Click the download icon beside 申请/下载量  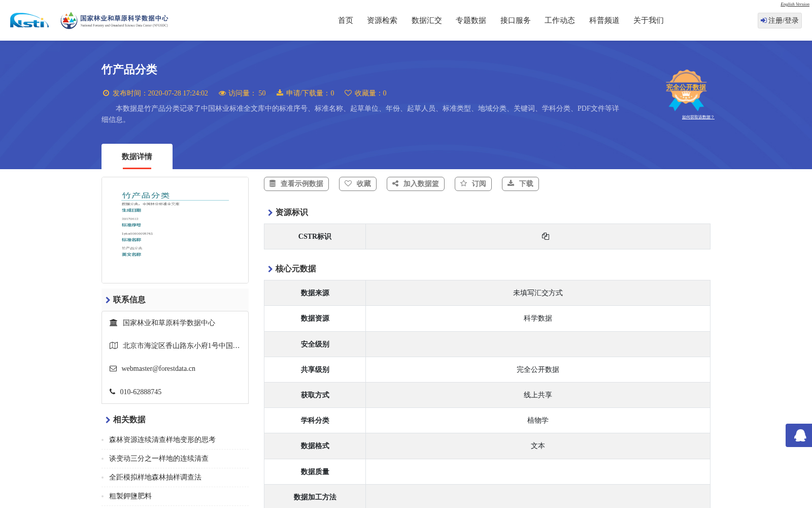click(280, 92)
